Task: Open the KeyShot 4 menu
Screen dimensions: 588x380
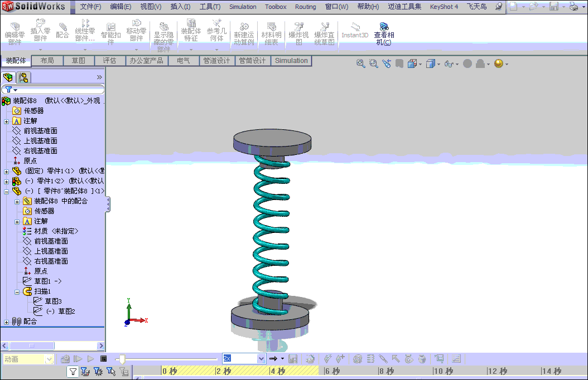Action: (x=444, y=7)
